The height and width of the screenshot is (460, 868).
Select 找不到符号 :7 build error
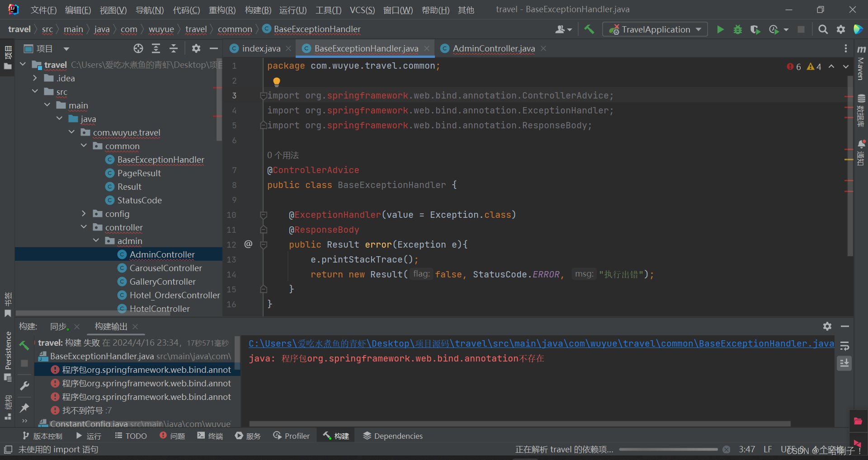(87, 410)
